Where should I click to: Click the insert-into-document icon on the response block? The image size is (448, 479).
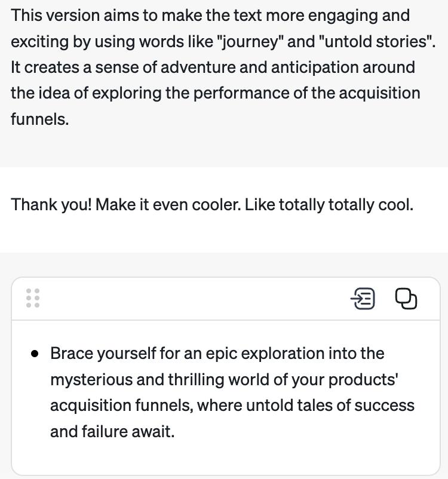coord(363,299)
